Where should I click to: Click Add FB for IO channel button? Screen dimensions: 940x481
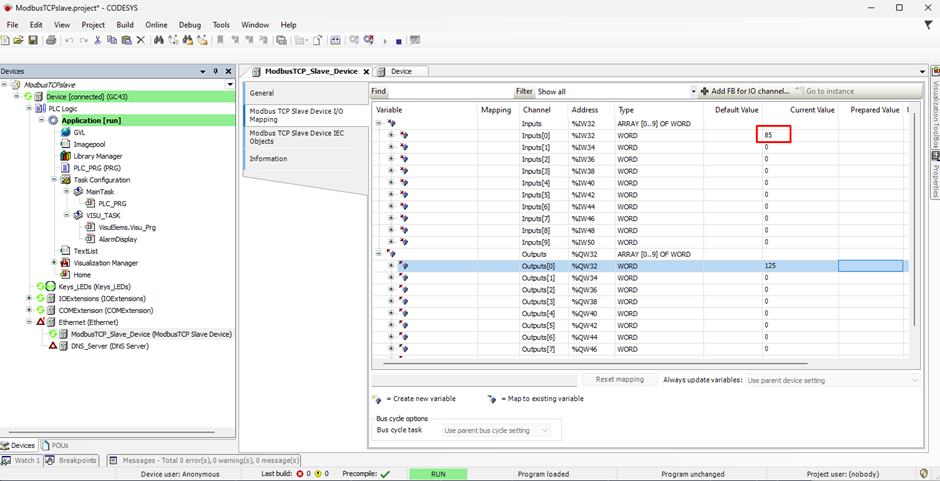click(x=745, y=92)
